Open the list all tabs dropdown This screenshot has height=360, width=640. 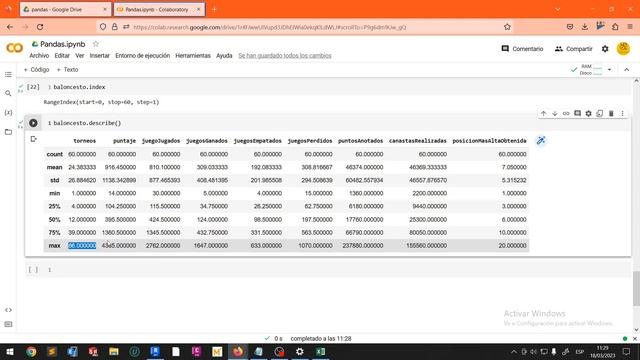tap(558, 9)
